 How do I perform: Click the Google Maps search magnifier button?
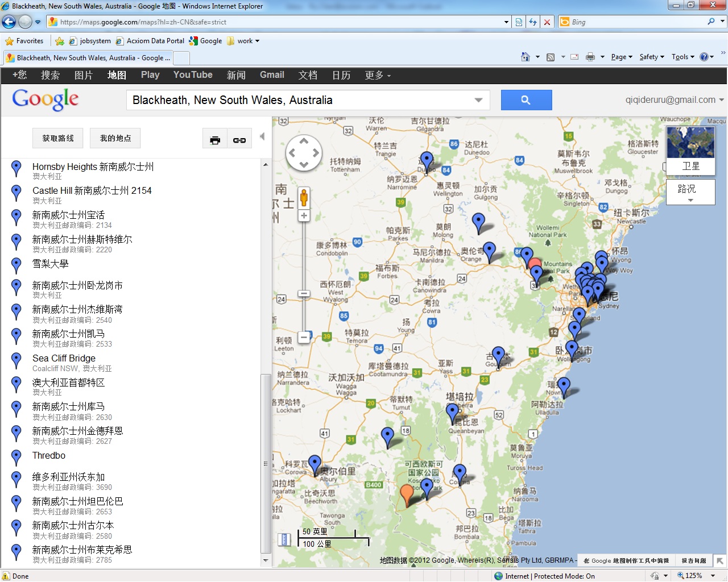point(526,100)
